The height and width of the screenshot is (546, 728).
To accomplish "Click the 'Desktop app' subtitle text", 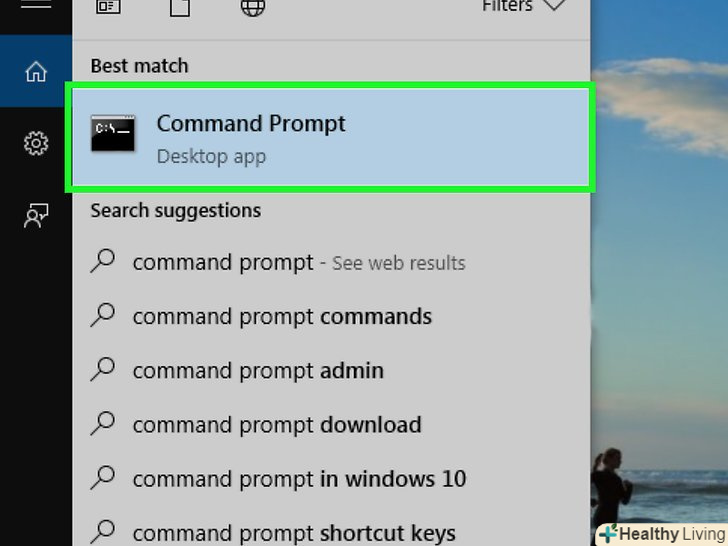I will [211, 157].
